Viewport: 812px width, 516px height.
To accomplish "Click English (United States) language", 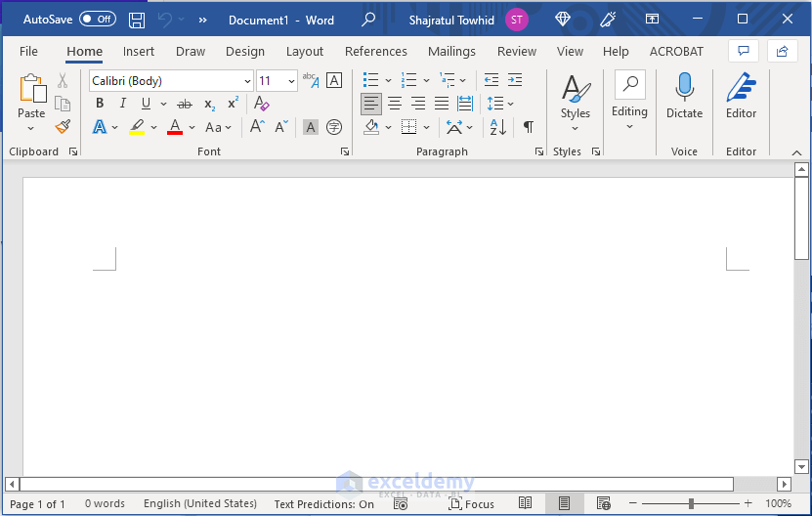I will (x=200, y=503).
